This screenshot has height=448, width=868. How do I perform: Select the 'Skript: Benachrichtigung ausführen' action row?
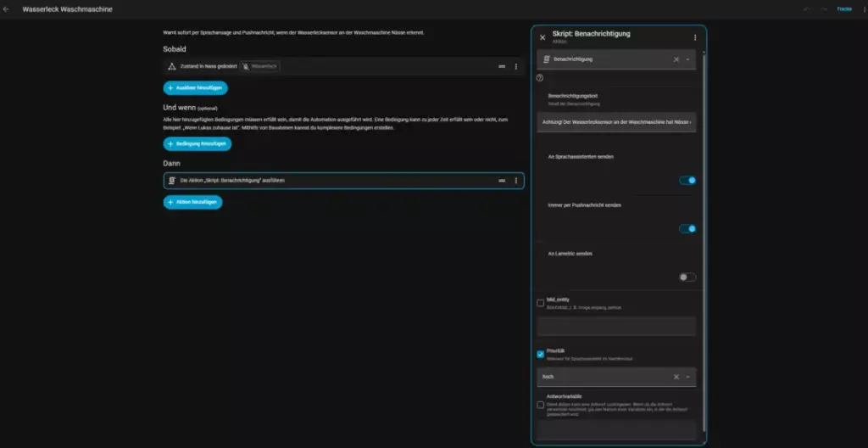343,181
